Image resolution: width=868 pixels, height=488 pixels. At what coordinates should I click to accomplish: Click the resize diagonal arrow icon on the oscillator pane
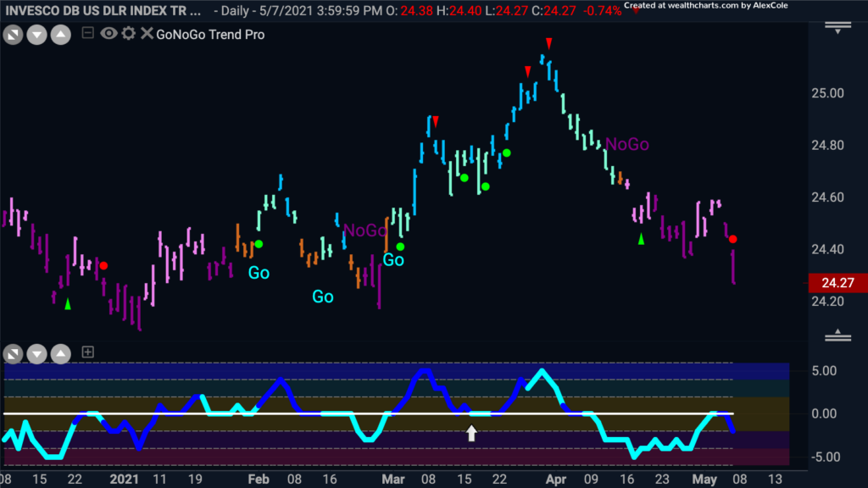pos(13,353)
